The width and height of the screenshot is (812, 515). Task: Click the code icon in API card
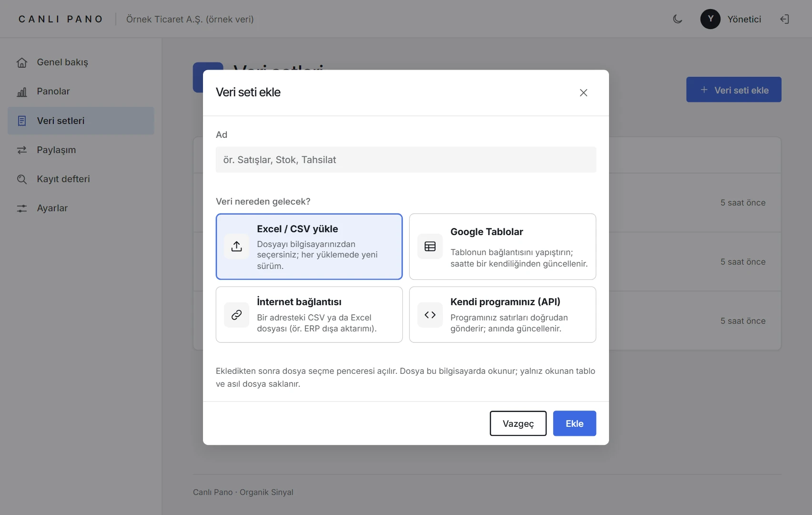click(x=430, y=315)
